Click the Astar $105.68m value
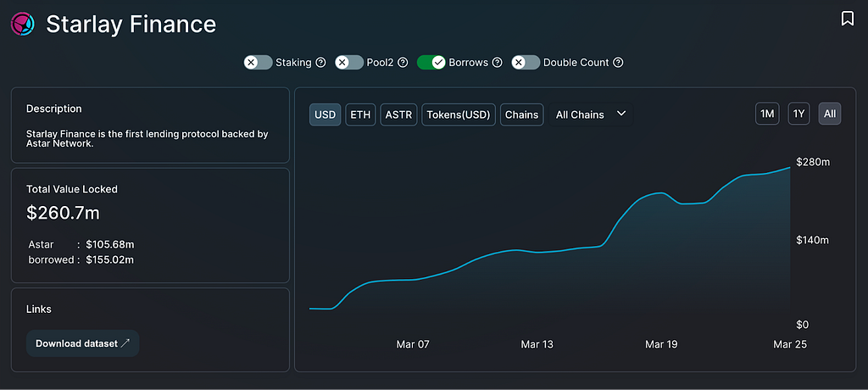This screenshot has height=390, width=868. click(110, 244)
